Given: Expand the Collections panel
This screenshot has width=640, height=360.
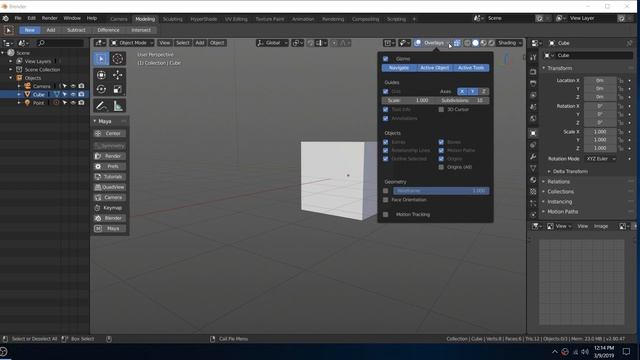Looking at the screenshot, I should pos(560,191).
